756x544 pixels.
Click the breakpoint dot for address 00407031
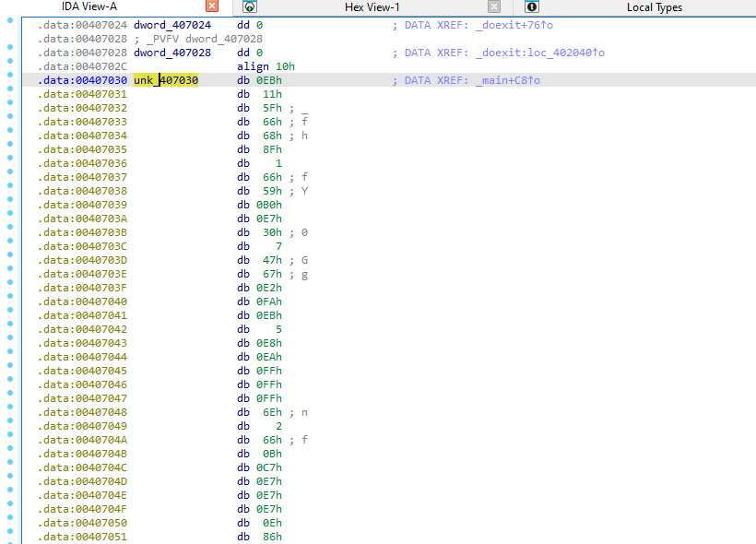[10, 89]
